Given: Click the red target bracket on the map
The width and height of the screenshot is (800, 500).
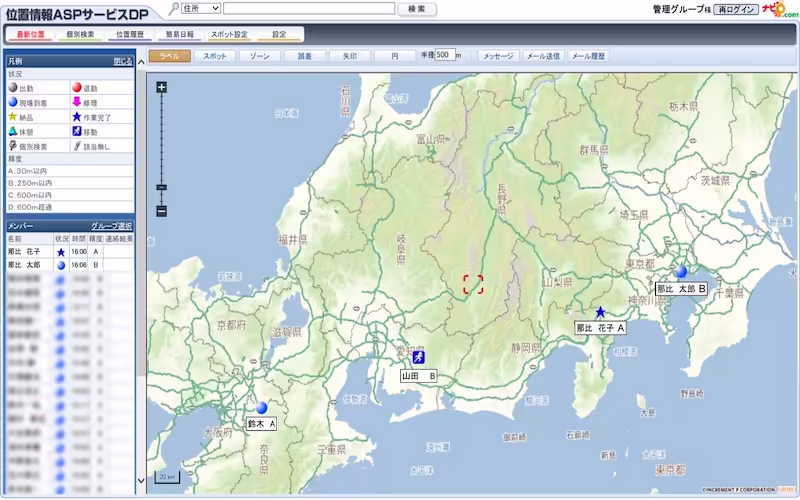Looking at the screenshot, I should coord(473,285).
